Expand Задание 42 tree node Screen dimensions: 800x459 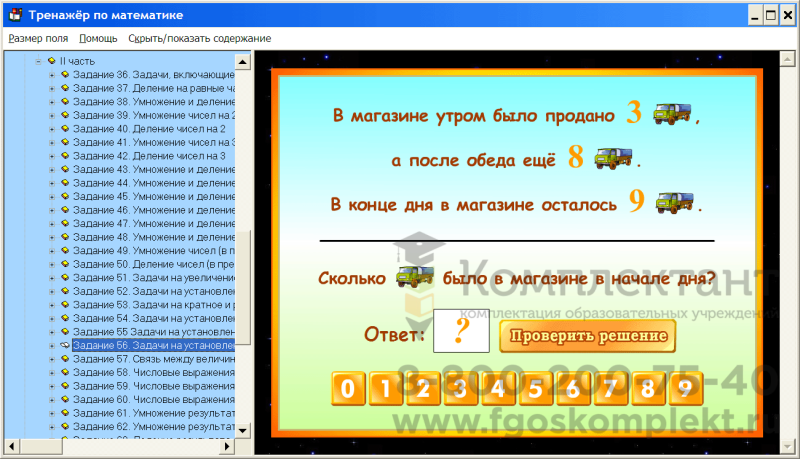click(52, 156)
